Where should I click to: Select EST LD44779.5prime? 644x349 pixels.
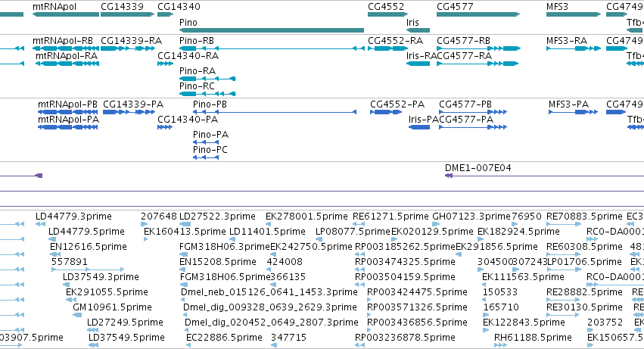tap(86, 232)
